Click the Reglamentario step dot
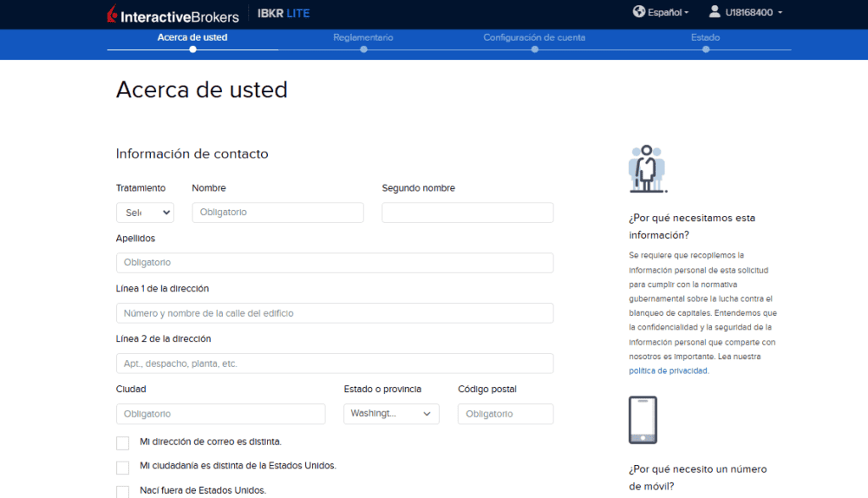Screen dimensions: 868x498 (x=364, y=49)
